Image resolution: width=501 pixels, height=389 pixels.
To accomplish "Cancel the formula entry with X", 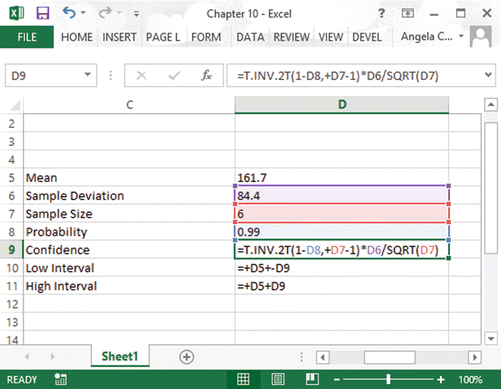I will [141, 75].
